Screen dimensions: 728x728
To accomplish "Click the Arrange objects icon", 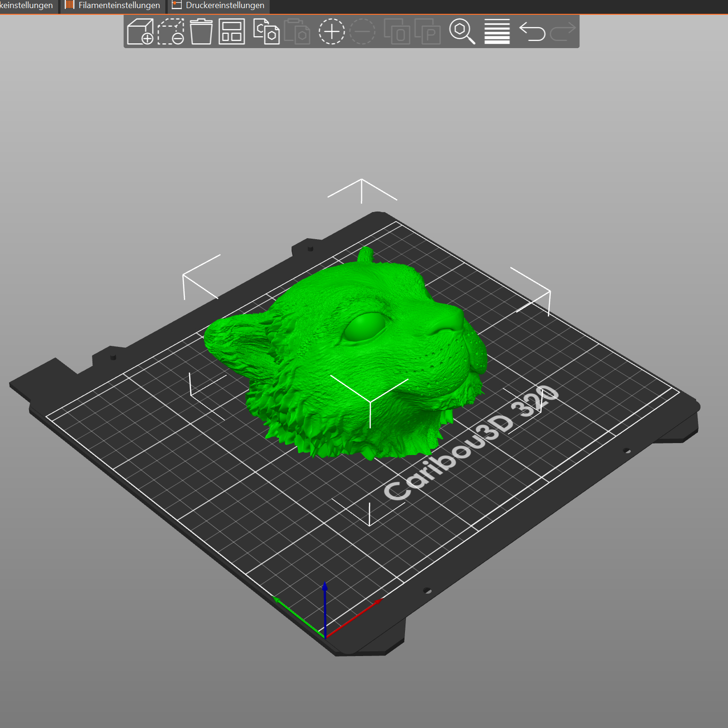I will (232, 31).
